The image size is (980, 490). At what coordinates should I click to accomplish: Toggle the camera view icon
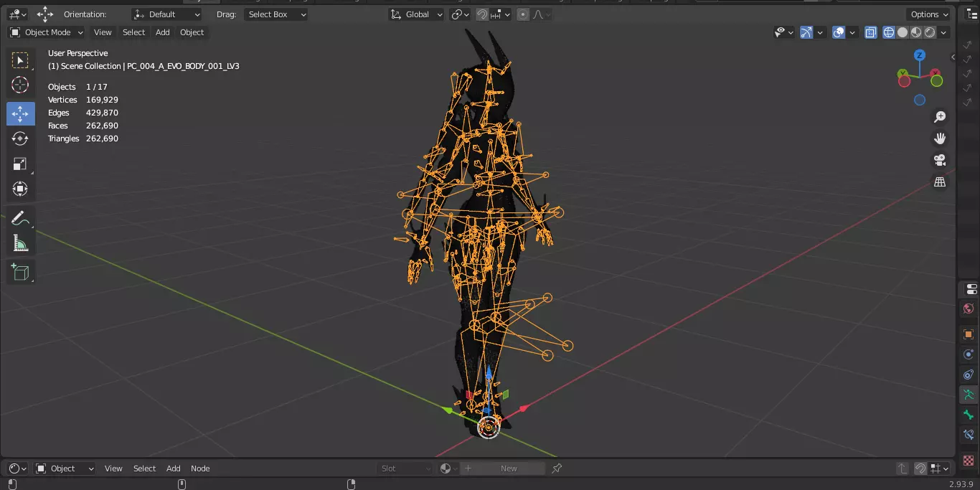pos(940,160)
